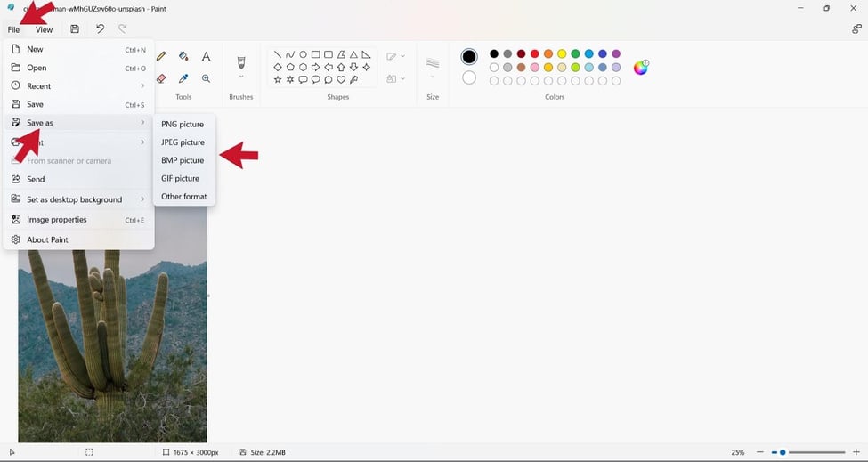The width and height of the screenshot is (868, 462).
Task: Click the selection size icon in status bar
Action: click(x=89, y=452)
